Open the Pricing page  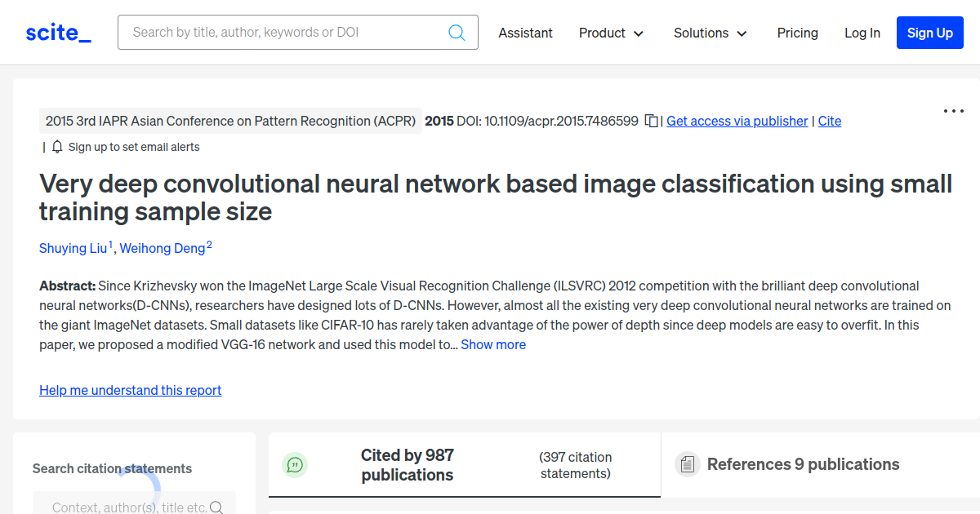797,33
